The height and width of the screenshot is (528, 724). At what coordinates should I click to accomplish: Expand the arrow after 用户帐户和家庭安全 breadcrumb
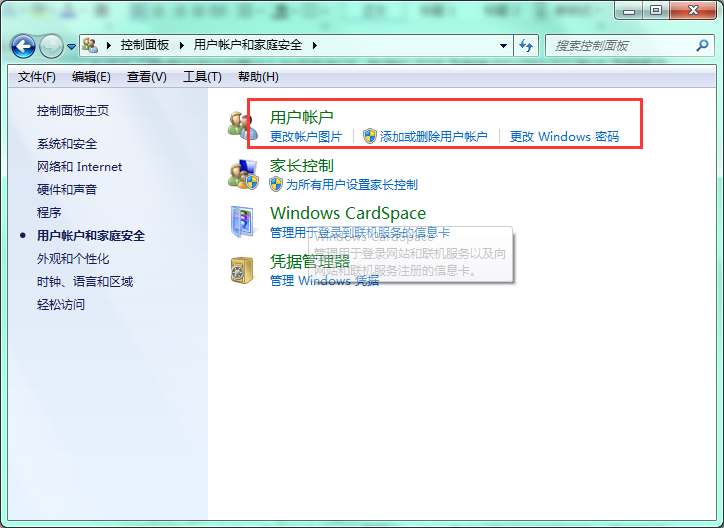click(314, 45)
